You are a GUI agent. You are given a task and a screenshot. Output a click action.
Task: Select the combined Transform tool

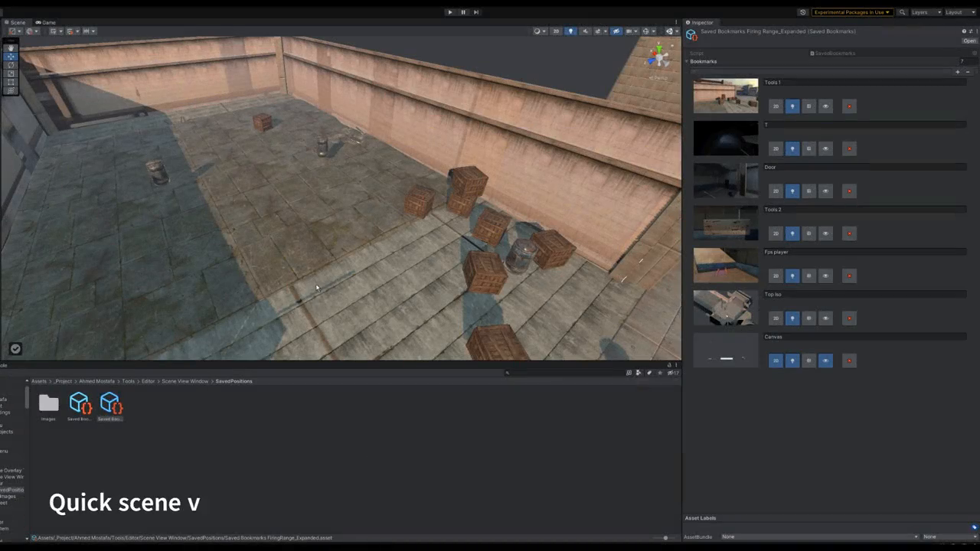(x=11, y=90)
